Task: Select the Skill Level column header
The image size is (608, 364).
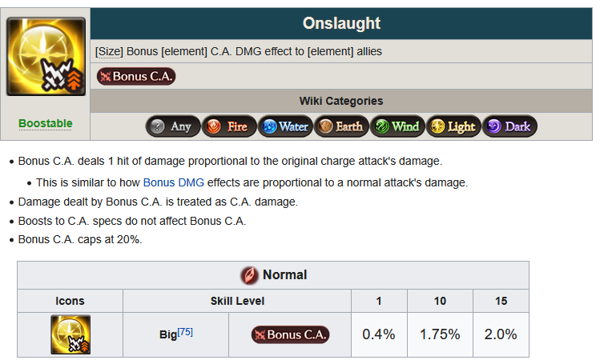Action: (237, 301)
